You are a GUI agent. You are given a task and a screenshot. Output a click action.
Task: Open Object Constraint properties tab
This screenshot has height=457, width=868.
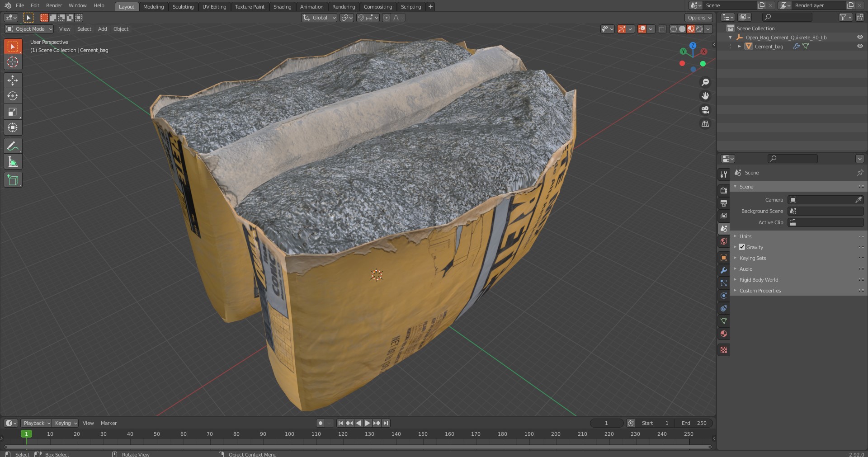724,308
